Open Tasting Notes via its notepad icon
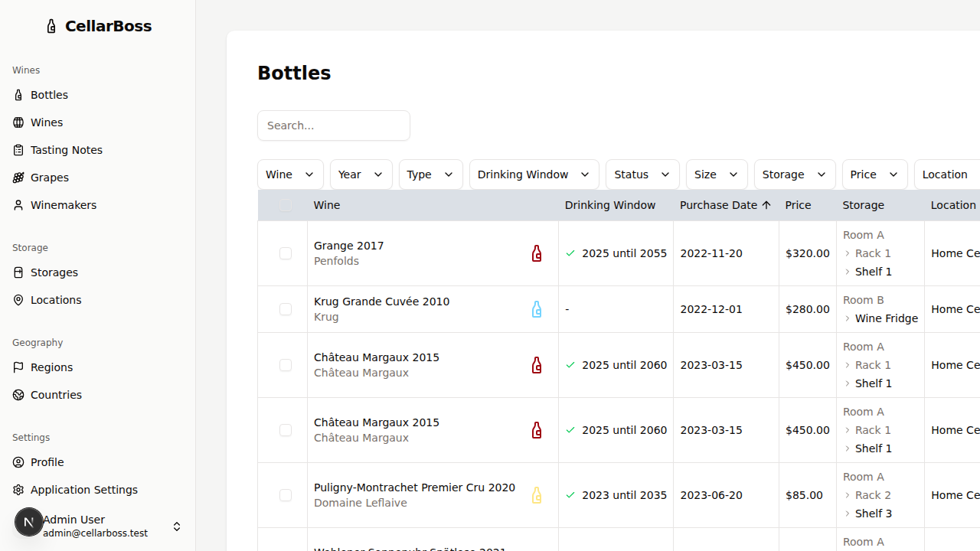Viewport: 980px width, 551px height. [x=18, y=149]
